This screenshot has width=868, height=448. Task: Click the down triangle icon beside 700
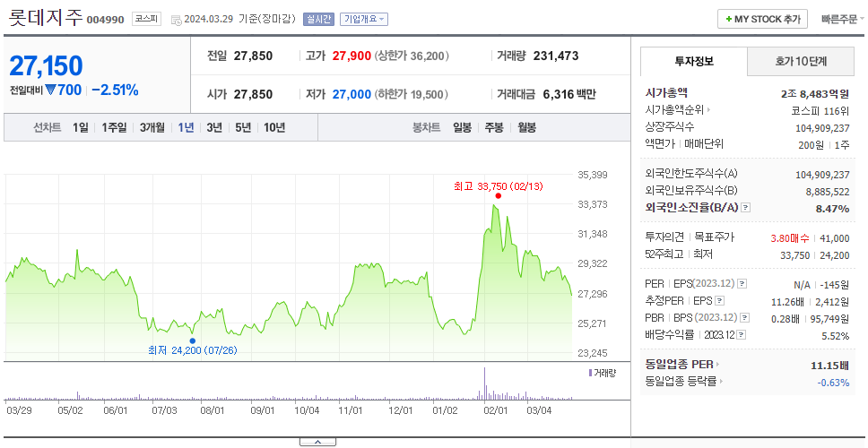[51, 90]
